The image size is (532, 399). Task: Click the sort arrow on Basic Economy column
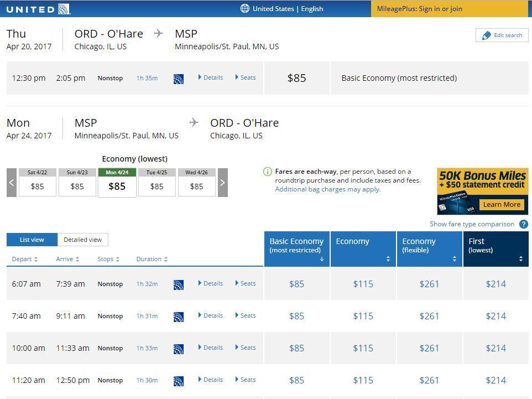coord(321,258)
